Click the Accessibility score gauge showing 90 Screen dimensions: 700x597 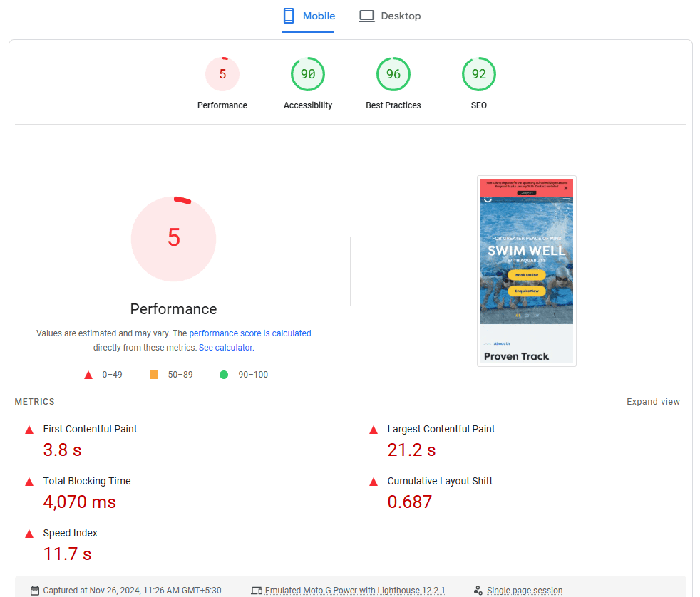(308, 75)
